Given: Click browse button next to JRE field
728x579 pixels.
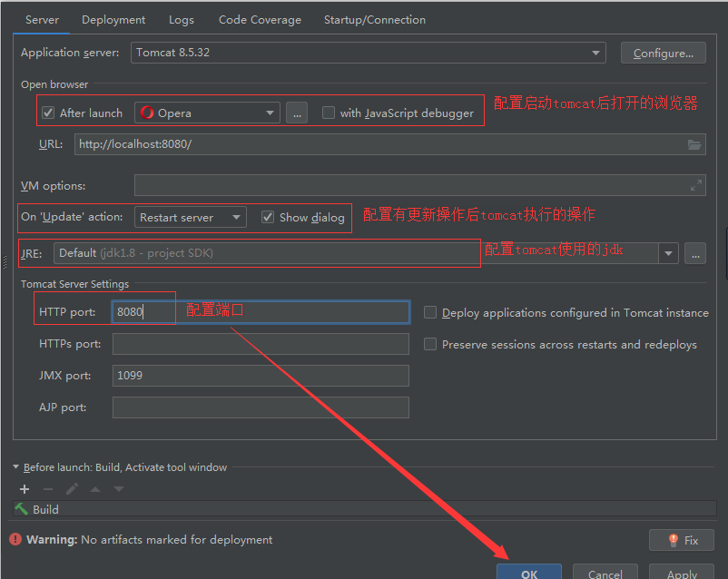Looking at the screenshot, I should (695, 253).
